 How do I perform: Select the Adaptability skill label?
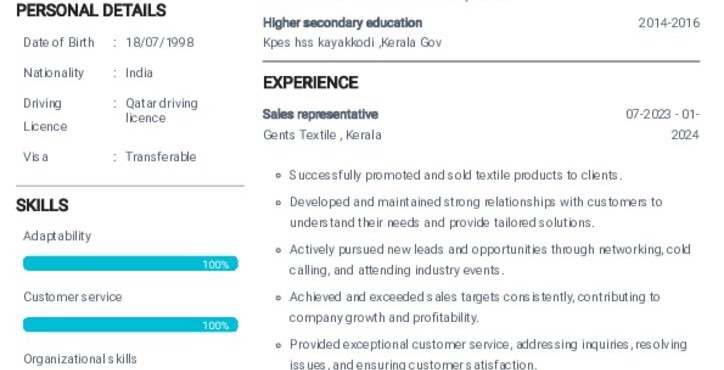point(57,236)
